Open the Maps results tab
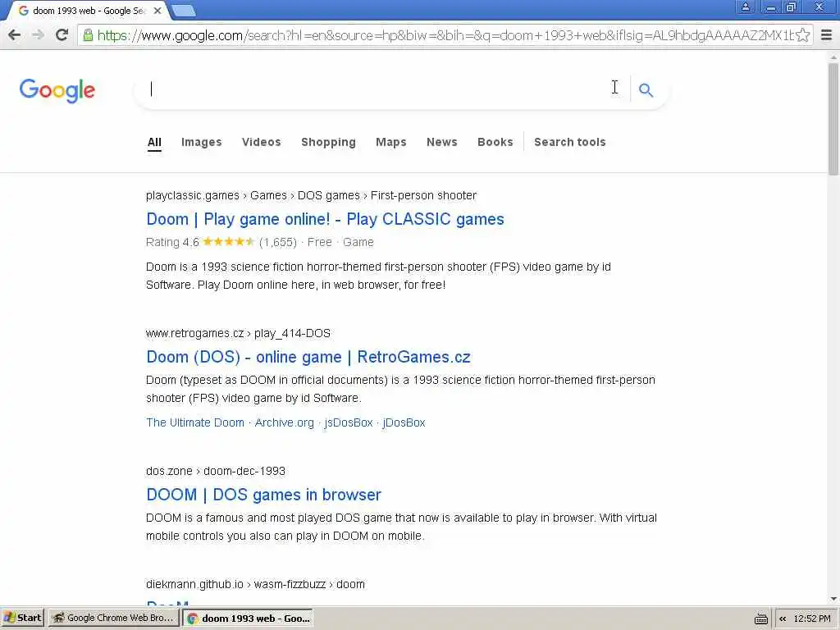840x630 pixels. (391, 142)
